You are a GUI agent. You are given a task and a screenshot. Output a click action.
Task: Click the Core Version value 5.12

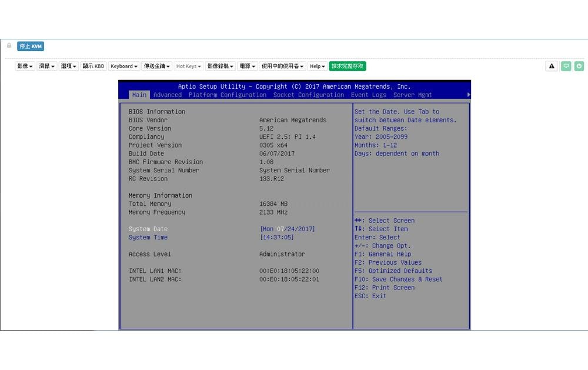click(x=266, y=128)
